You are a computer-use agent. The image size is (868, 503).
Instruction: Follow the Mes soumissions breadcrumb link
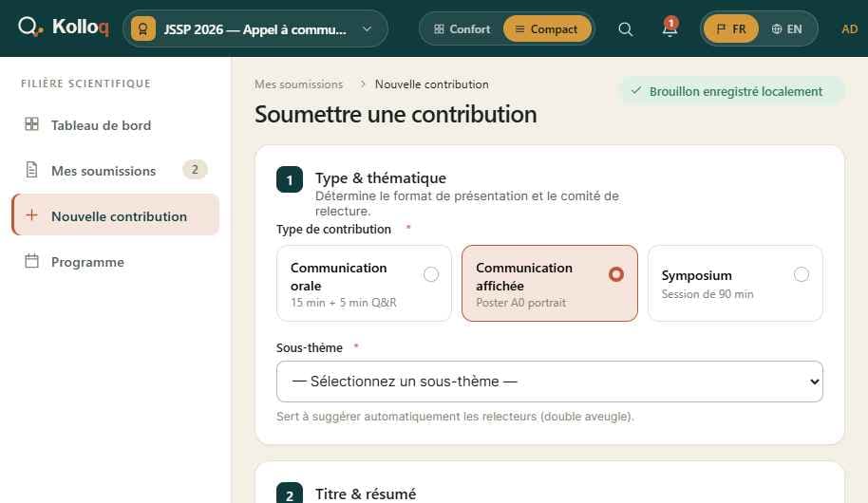pos(298,84)
